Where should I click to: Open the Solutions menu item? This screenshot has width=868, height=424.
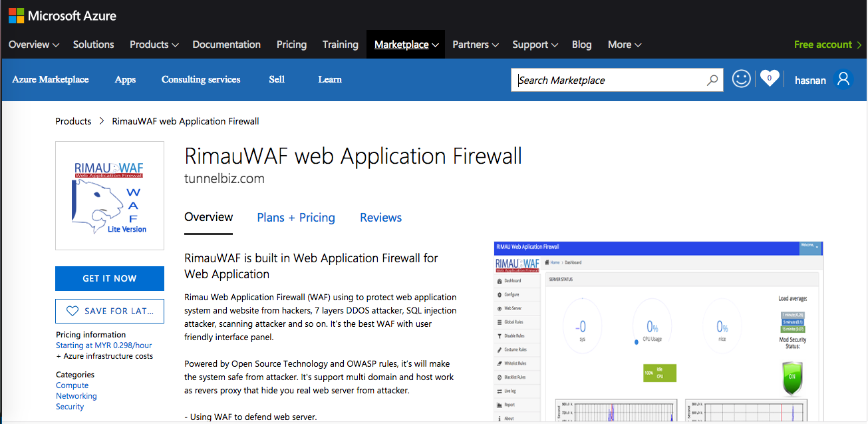point(94,45)
